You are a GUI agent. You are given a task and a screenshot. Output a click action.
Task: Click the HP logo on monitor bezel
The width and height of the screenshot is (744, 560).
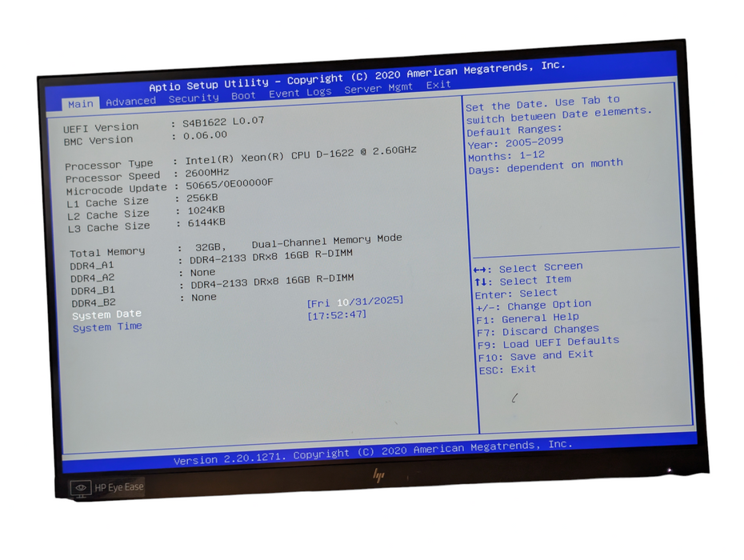coord(378,475)
